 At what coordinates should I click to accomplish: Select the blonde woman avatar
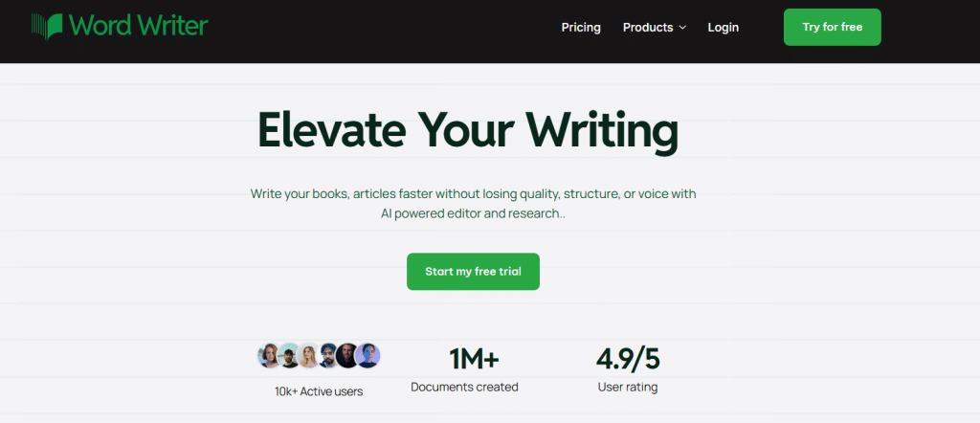coord(308,355)
